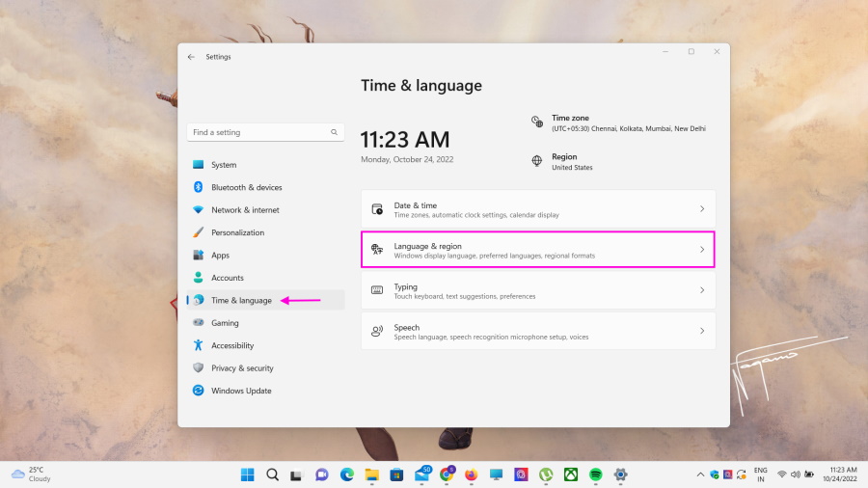Click the Region United States link
Image resolution: width=868 pixels, height=488 pixels.
click(571, 162)
